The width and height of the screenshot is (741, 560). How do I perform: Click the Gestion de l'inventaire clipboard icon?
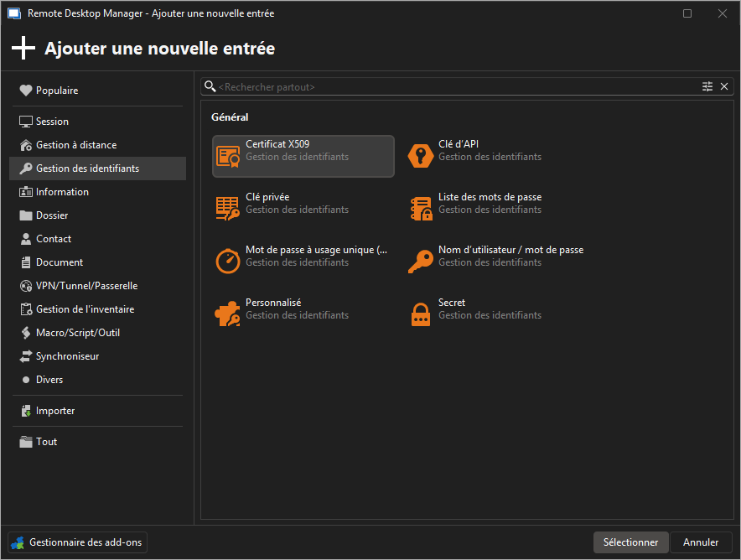click(x=25, y=309)
